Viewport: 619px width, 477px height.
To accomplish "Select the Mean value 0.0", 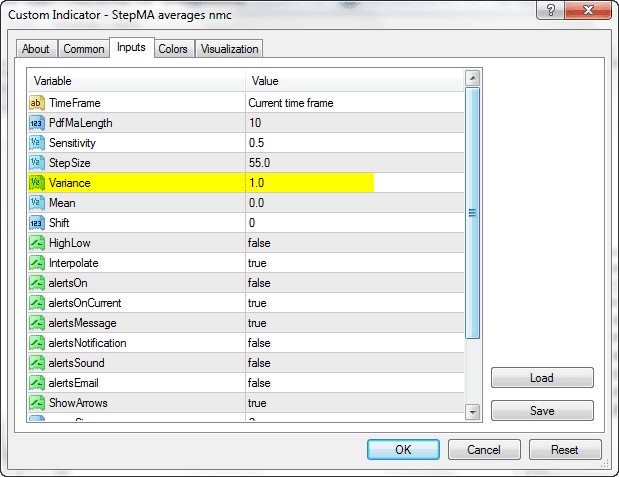I will 256,203.
